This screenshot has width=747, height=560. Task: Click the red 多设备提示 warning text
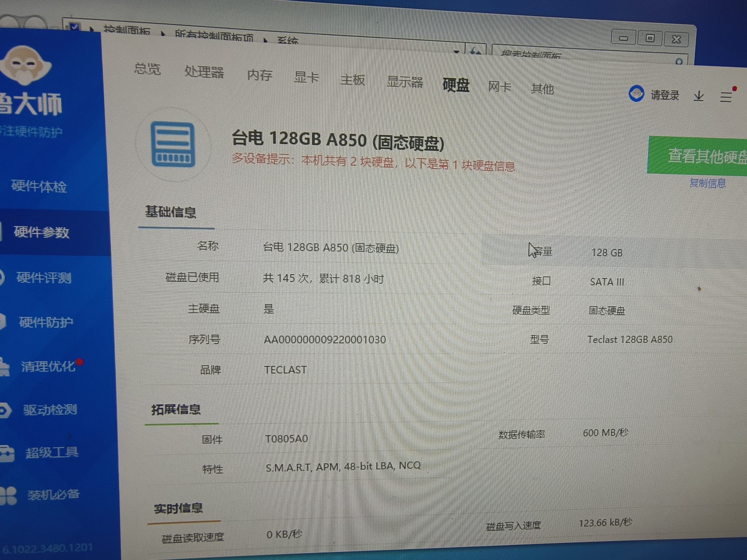(x=373, y=162)
